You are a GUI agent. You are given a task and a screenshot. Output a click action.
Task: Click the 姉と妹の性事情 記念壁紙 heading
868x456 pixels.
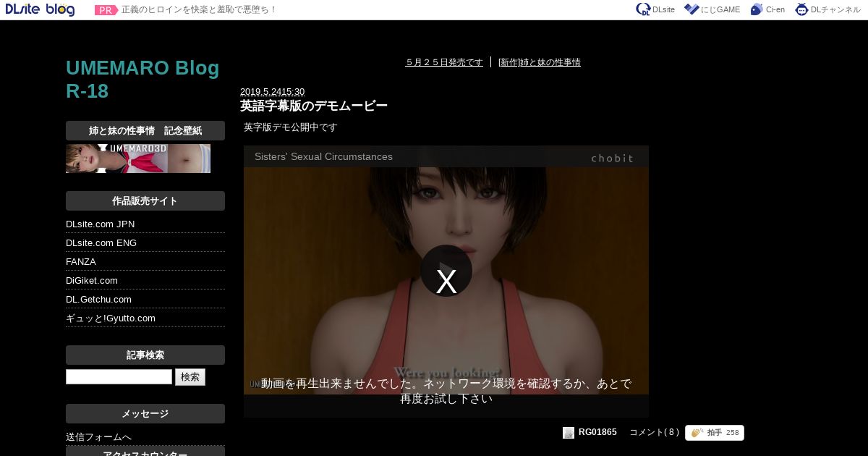(x=145, y=130)
